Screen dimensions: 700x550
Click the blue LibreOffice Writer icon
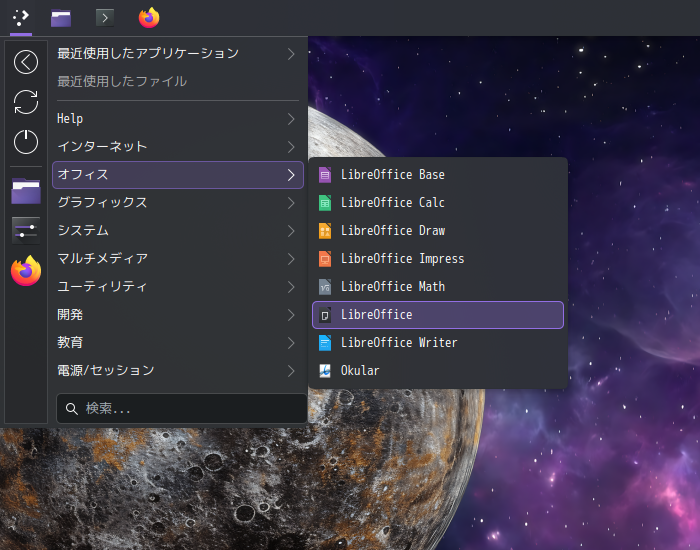click(325, 343)
